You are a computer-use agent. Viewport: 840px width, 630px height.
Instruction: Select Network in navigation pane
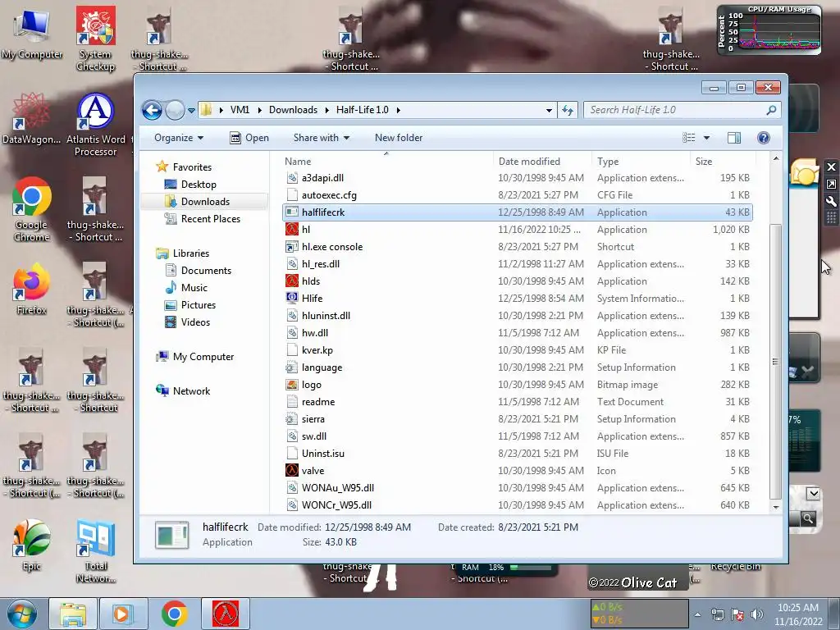(x=191, y=391)
